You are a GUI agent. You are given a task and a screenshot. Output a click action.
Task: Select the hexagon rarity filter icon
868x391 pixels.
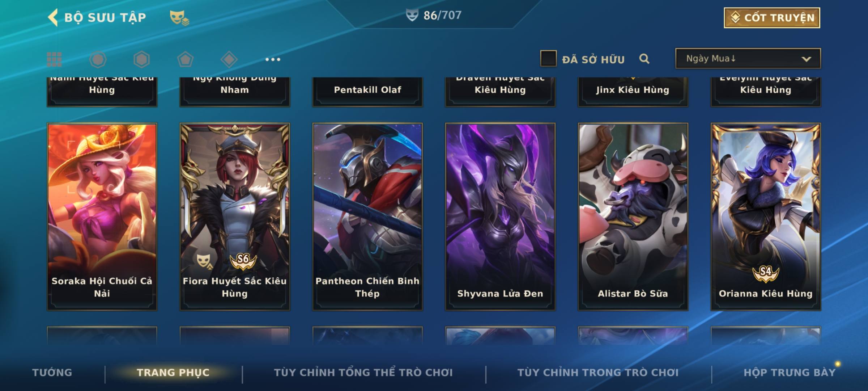pos(141,59)
